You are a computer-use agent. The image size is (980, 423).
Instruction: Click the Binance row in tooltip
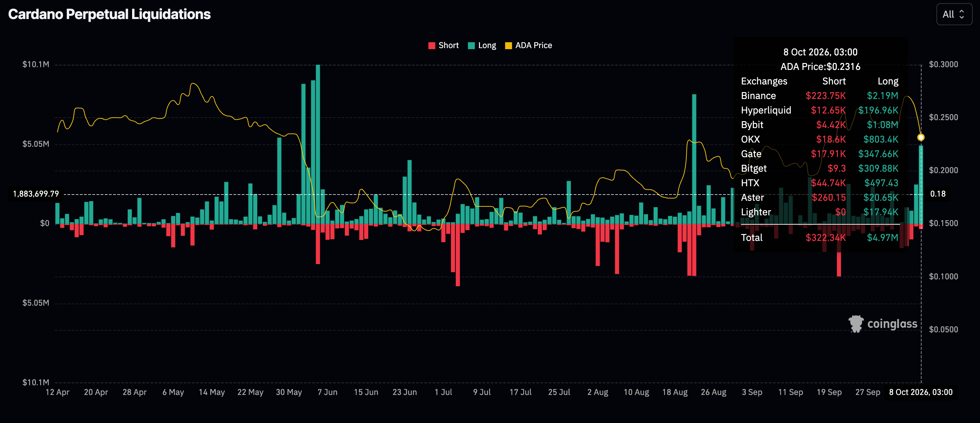tap(820, 96)
